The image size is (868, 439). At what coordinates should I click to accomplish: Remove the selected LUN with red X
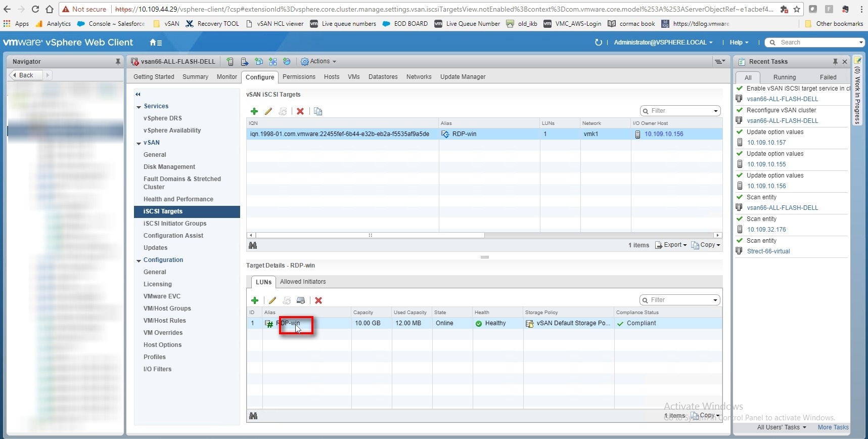(x=318, y=300)
